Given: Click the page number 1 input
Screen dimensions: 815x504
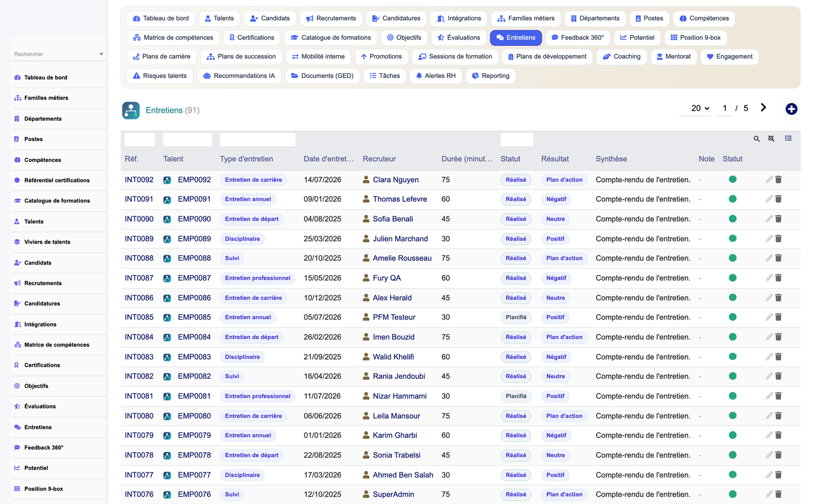Looking at the screenshot, I should pos(725,108).
